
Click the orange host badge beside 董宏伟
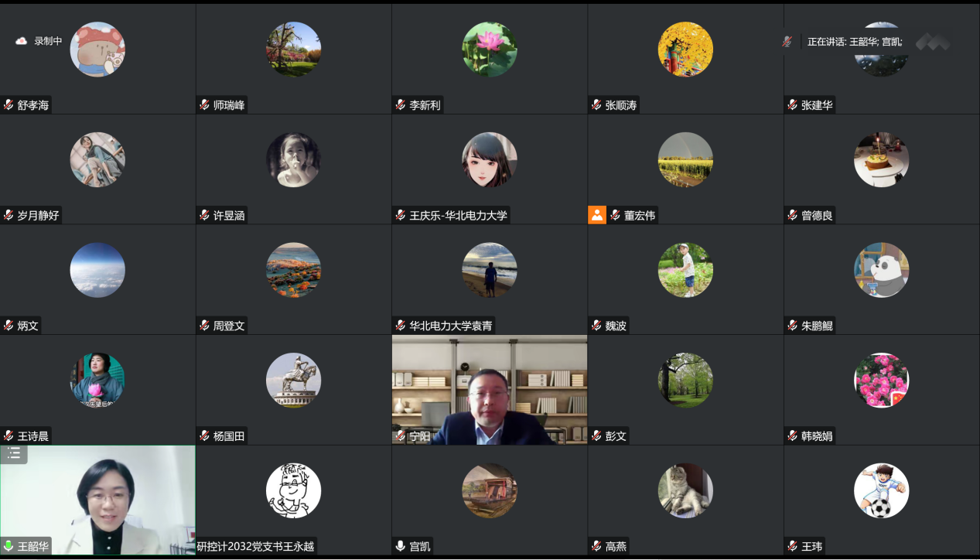(596, 215)
